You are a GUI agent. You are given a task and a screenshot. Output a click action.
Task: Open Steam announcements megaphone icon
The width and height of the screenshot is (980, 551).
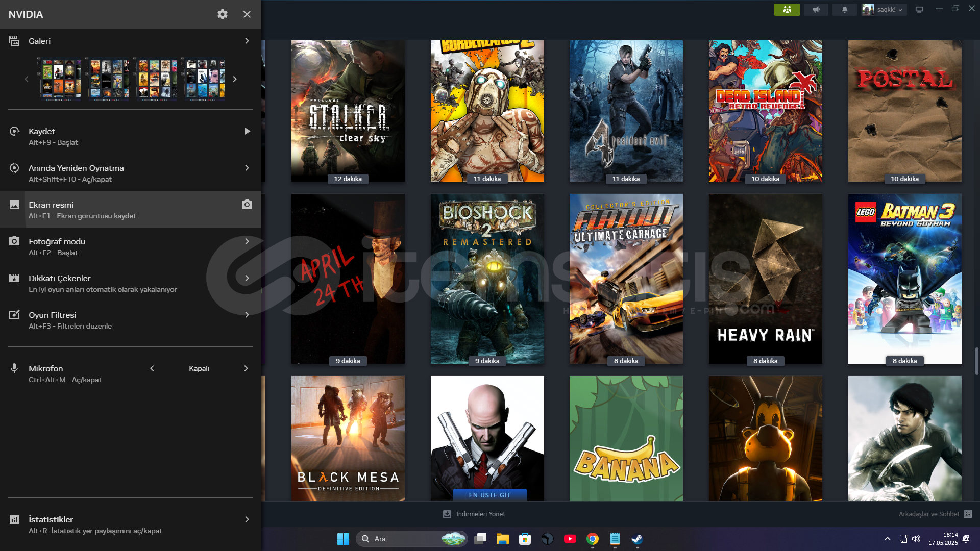click(816, 10)
